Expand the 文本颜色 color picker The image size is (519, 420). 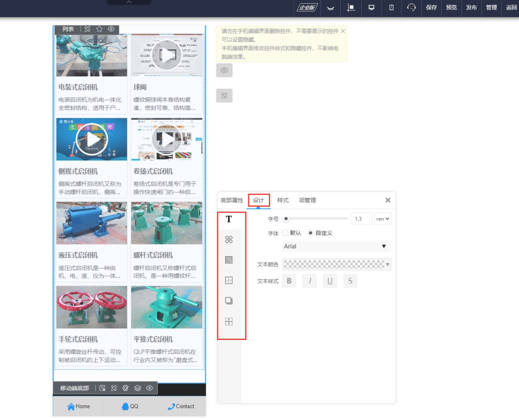coord(336,264)
